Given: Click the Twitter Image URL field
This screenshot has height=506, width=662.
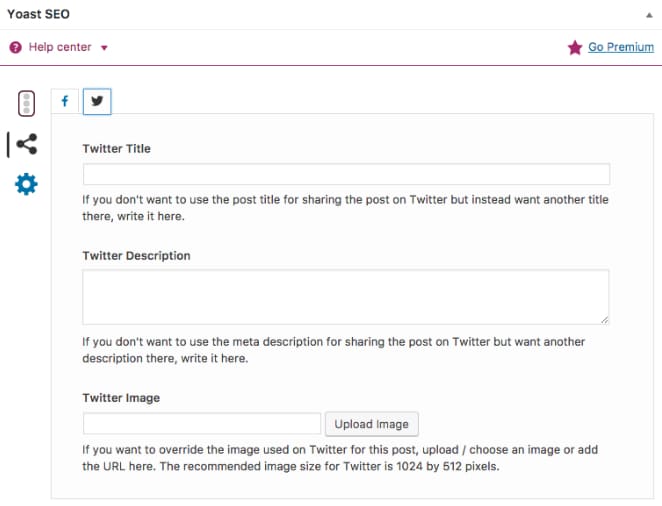Looking at the screenshot, I should (x=202, y=424).
